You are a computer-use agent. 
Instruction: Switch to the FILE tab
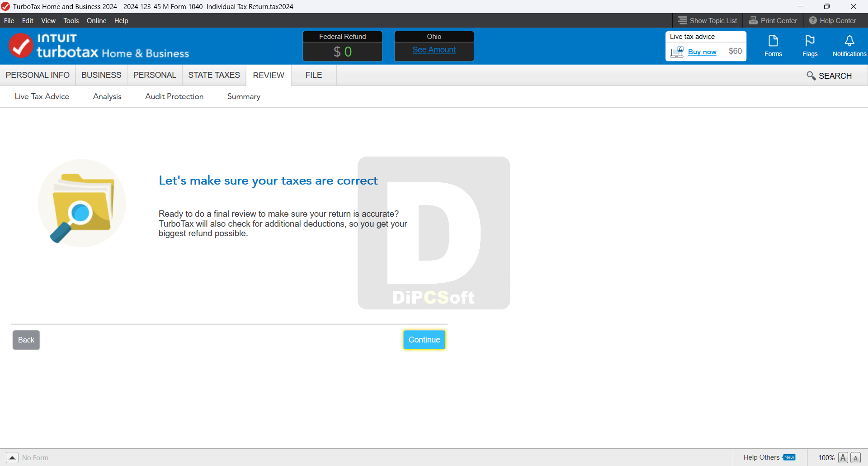point(314,75)
